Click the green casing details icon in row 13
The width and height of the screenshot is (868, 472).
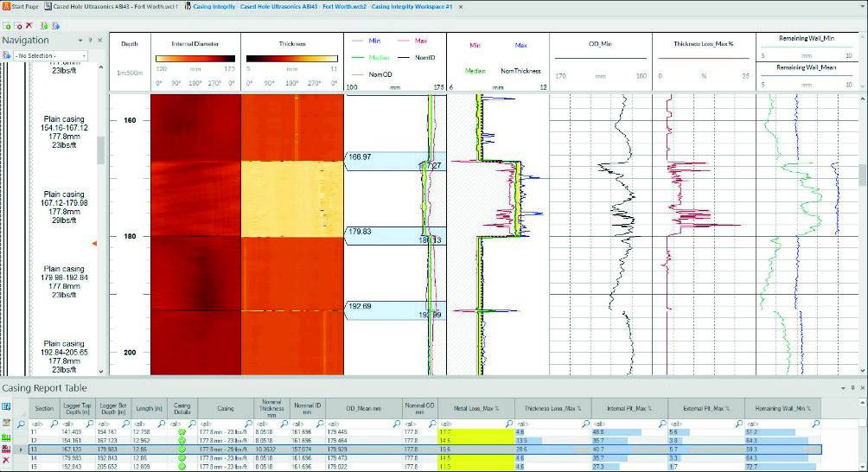(182, 450)
